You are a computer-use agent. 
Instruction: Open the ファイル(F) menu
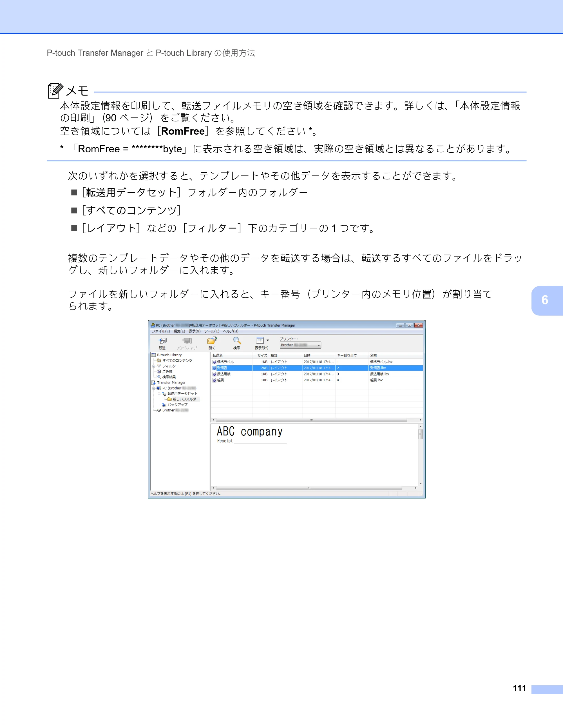pos(160,331)
